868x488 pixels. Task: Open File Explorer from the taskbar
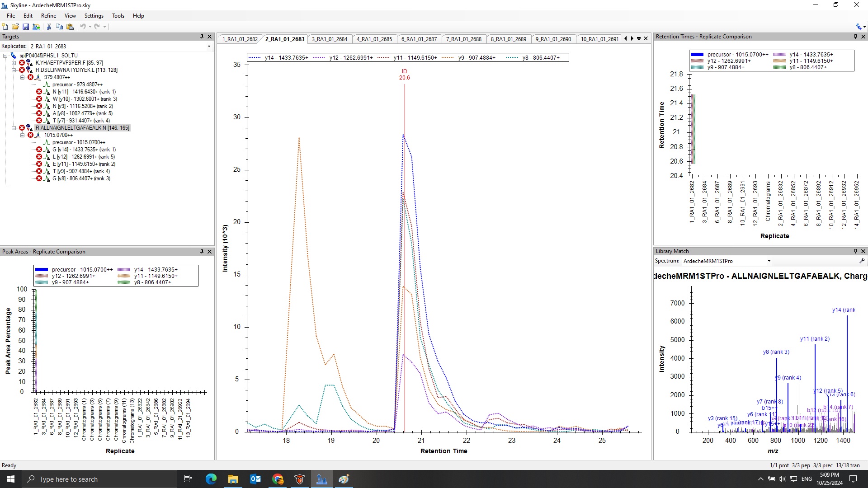(233, 479)
